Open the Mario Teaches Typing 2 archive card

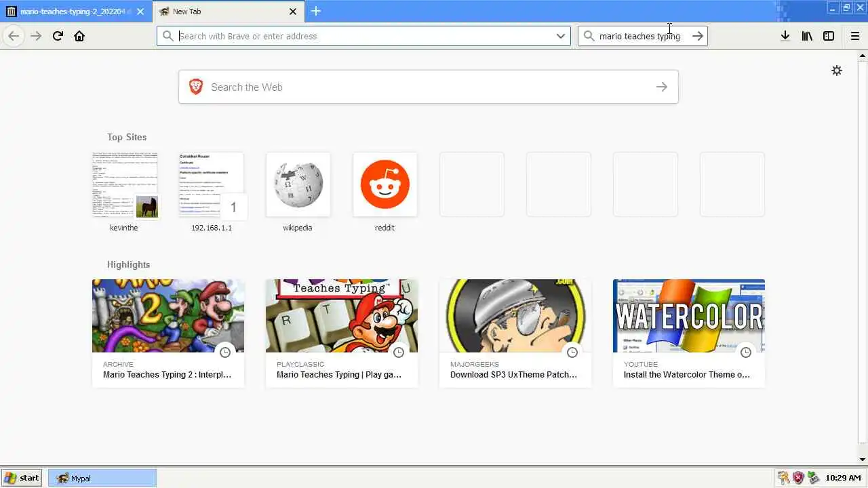click(x=168, y=333)
